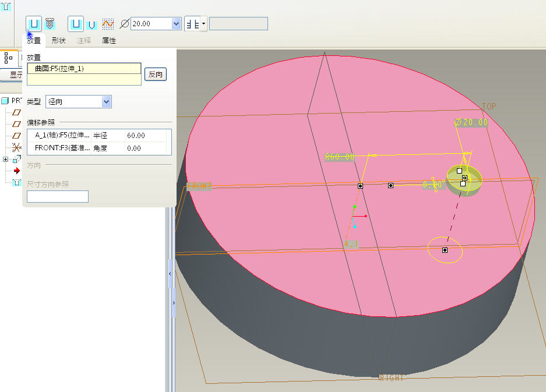Open the 类型 dropdown showing 径向

(79, 102)
